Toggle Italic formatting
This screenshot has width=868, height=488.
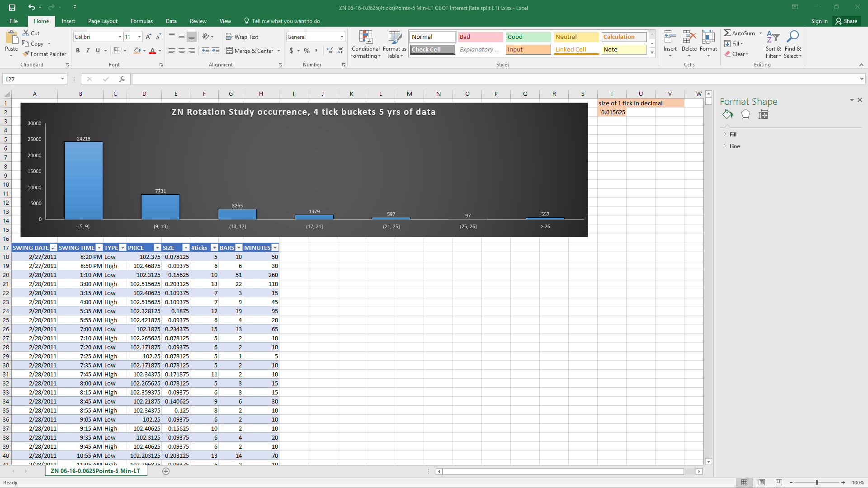pos(88,51)
